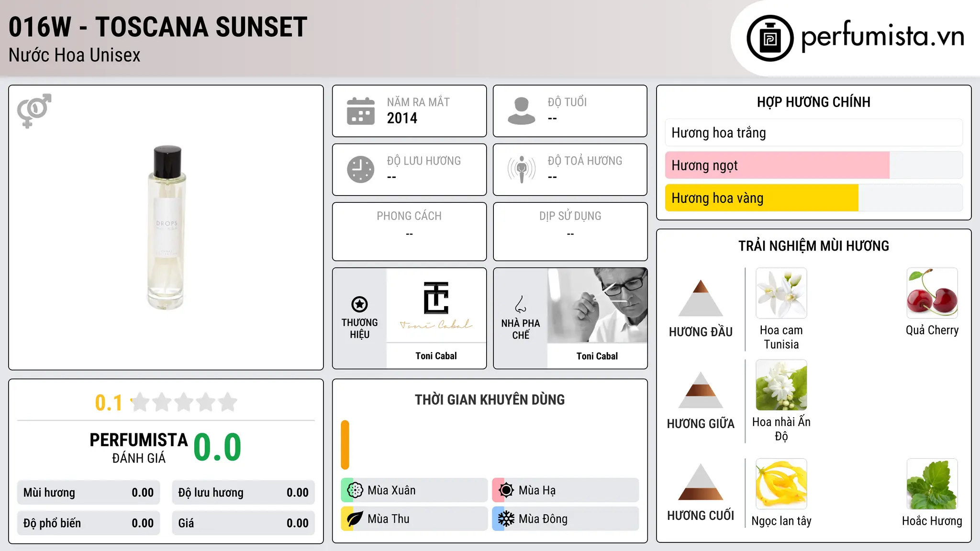This screenshot has height=551, width=980.
Task: Click the Hoắc Hương note label
Action: click(932, 521)
